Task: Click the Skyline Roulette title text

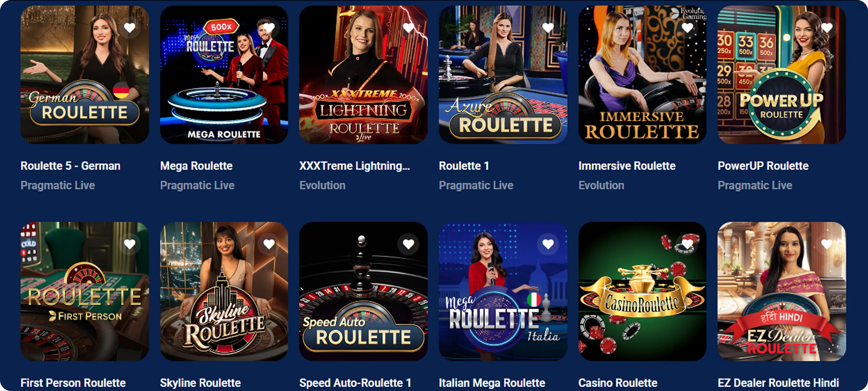Action: tap(200, 383)
